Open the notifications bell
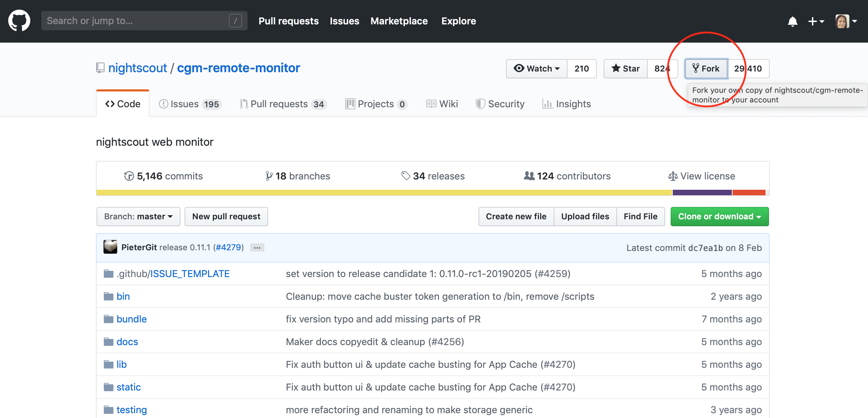Screen dimensions: 868x418 coord(792,21)
